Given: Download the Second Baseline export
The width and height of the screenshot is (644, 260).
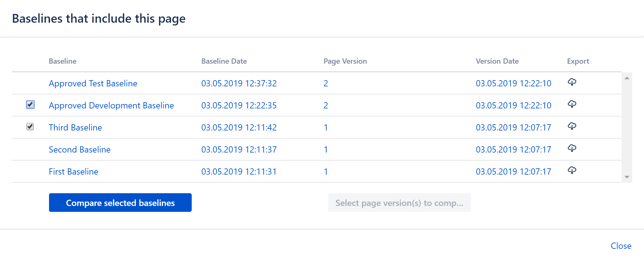Looking at the screenshot, I should coord(572,148).
